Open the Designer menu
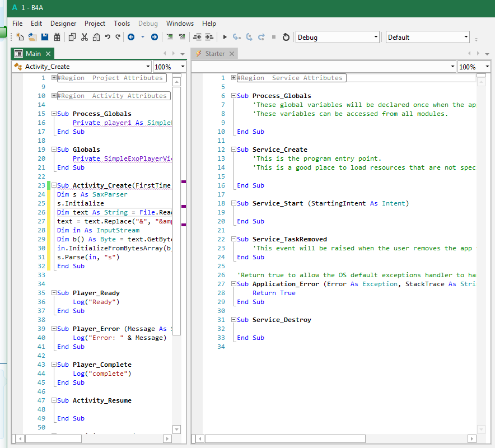This screenshot has height=448, width=495. [63, 24]
